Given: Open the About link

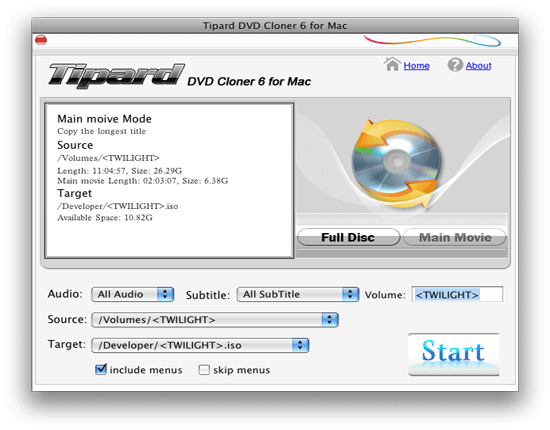Looking at the screenshot, I should coord(478,66).
